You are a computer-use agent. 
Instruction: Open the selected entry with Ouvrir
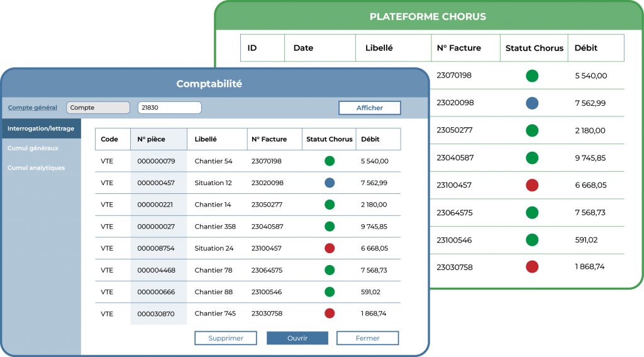(x=297, y=338)
